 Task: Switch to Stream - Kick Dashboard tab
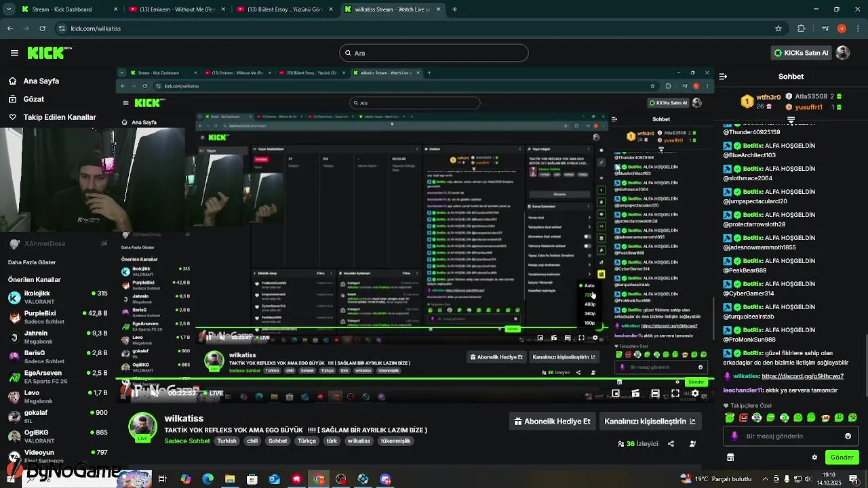pos(68,9)
